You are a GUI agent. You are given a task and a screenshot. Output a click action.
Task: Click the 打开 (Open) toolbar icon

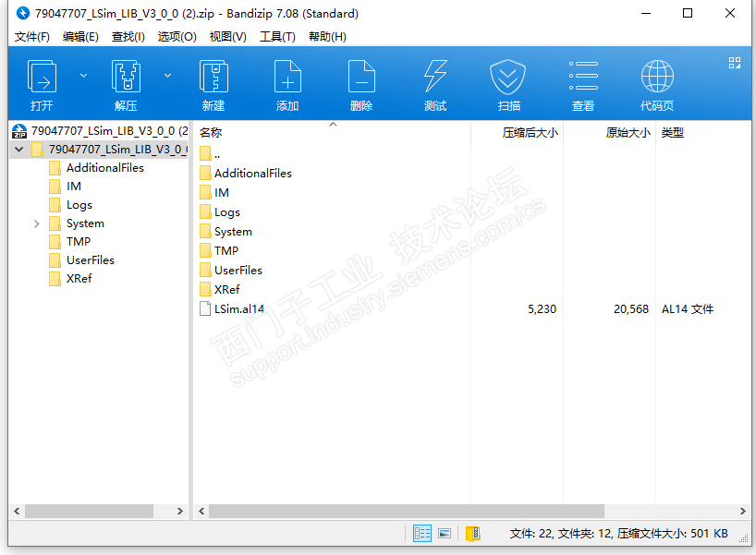[42, 76]
